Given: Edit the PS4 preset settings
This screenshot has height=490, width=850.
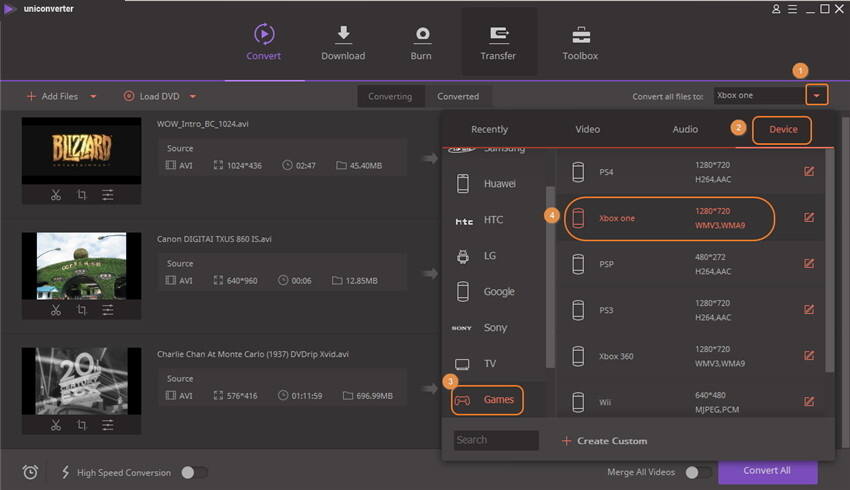Looking at the screenshot, I should click(x=809, y=171).
